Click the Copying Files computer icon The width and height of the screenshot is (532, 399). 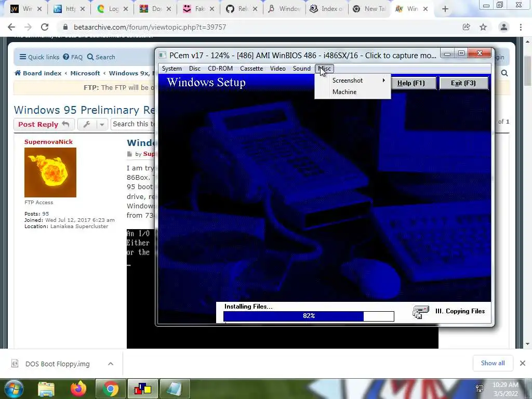(420, 312)
